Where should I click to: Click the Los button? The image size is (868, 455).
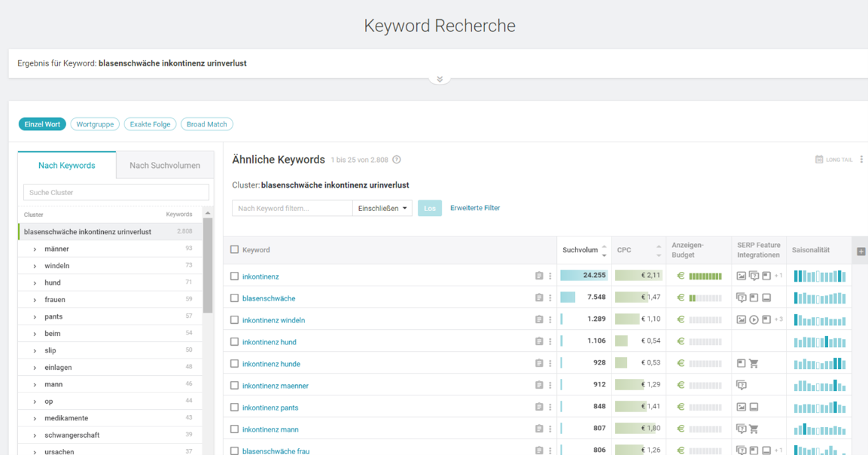pos(430,209)
